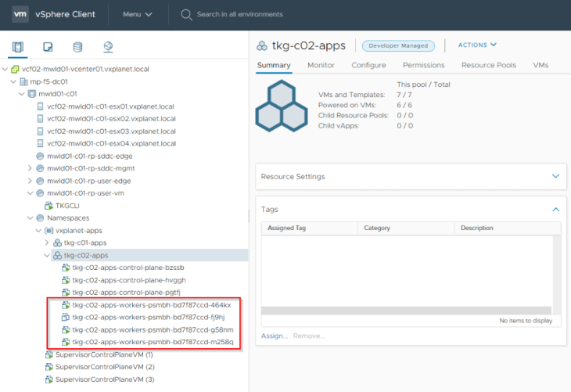
Task: Click the host icon for esx04
Action: (x=41, y=143)
